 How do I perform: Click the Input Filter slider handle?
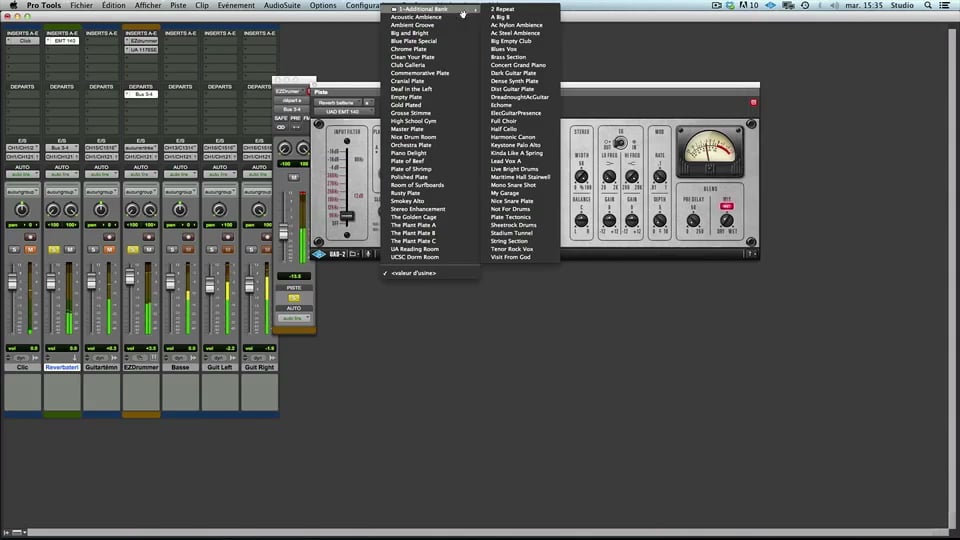pos(347,216)
